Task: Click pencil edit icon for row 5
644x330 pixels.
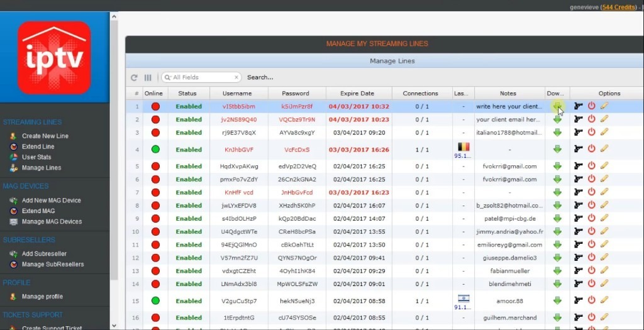Action: point(604,166)
